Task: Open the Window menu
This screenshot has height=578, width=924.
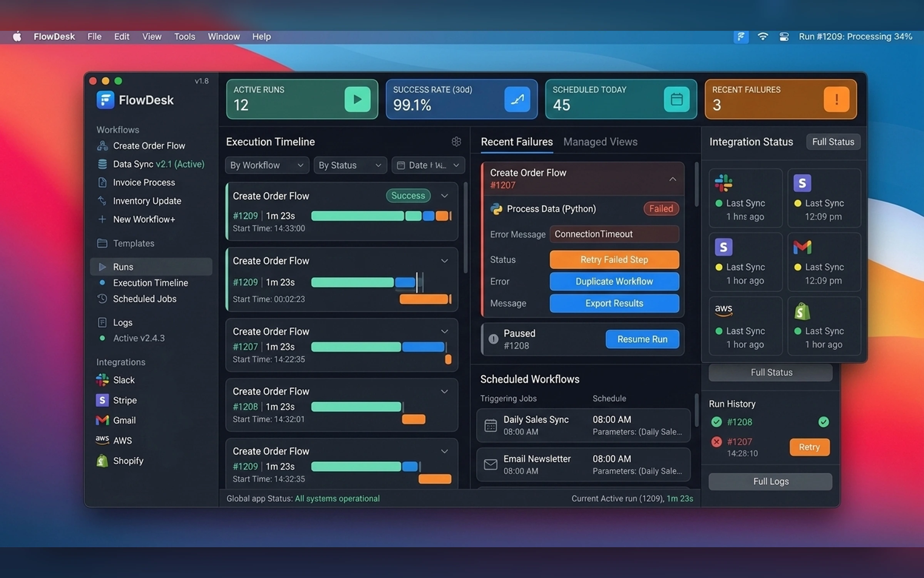Action: (x=224, y=37)
